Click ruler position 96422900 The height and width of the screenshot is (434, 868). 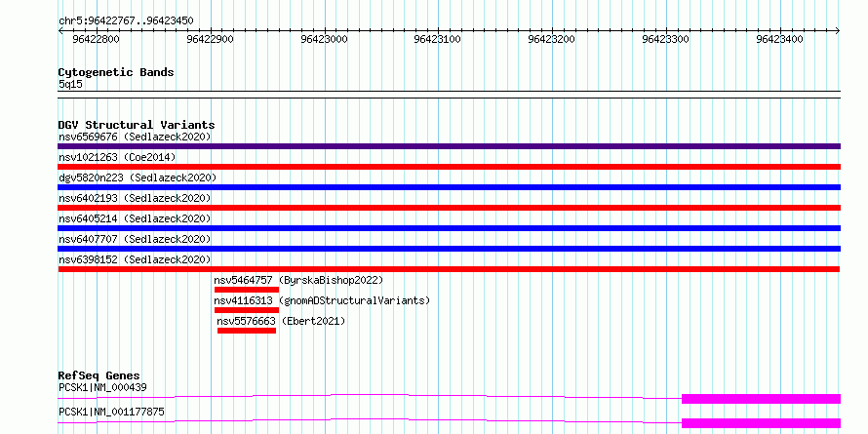coord(211,39)
